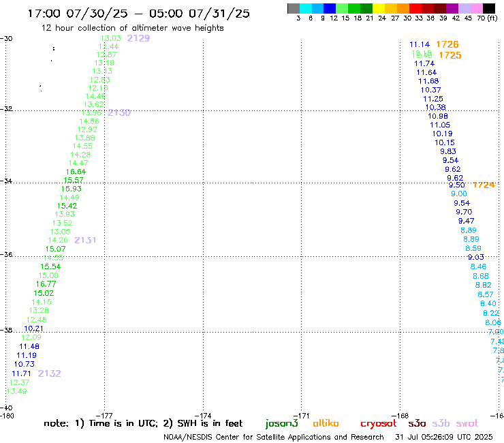Click the -171 longitude axis label

[302, 416]
